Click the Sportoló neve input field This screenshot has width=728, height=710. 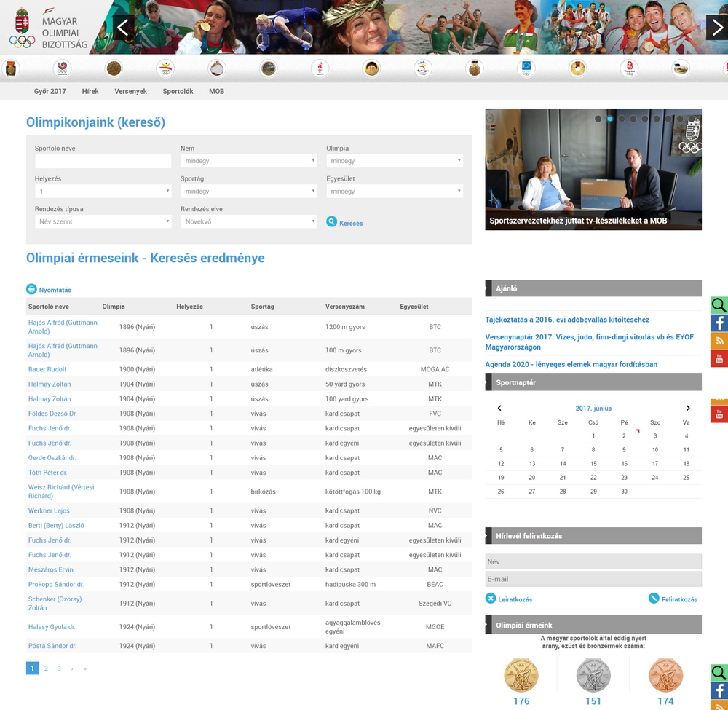point(103,161)
